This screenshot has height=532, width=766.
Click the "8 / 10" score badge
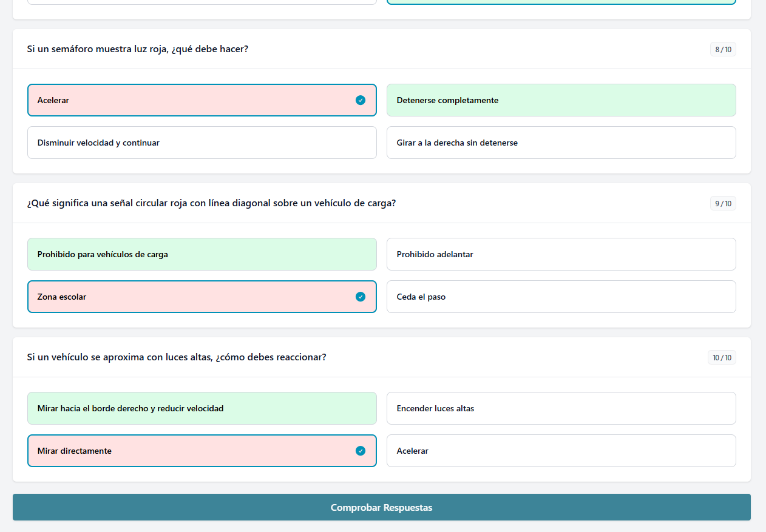pos(723,49)
